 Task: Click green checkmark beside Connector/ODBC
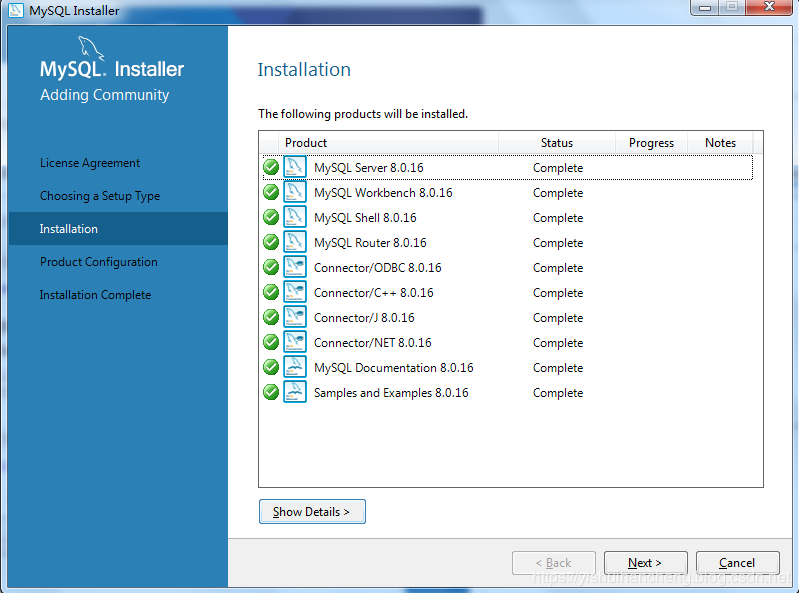(271, 267)
